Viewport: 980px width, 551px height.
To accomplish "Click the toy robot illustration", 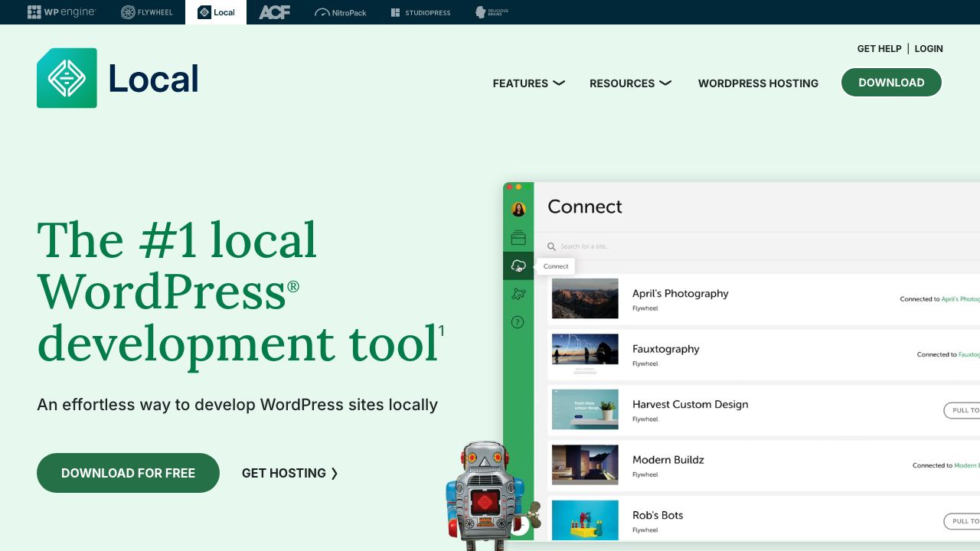I will pos(490,496).
